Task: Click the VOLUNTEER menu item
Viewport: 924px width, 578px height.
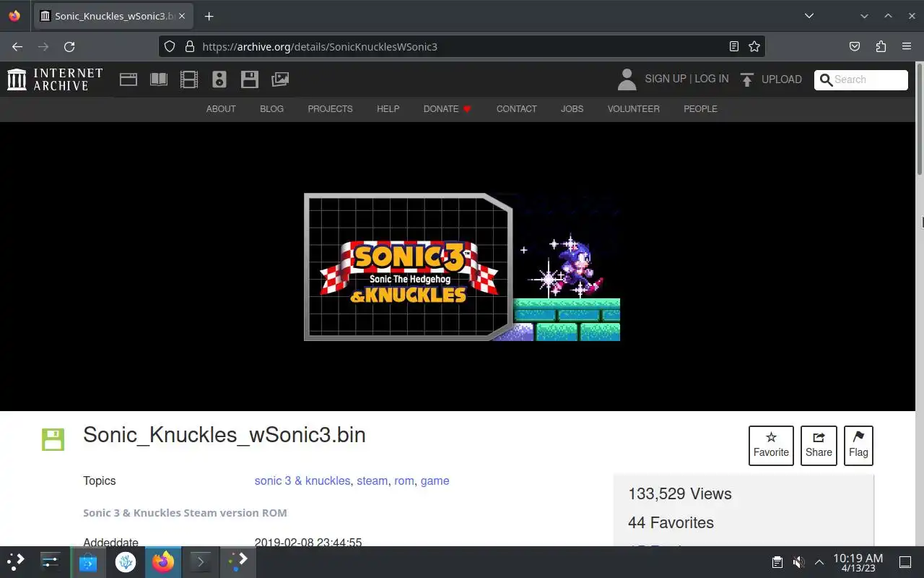Action: [633, 109]
